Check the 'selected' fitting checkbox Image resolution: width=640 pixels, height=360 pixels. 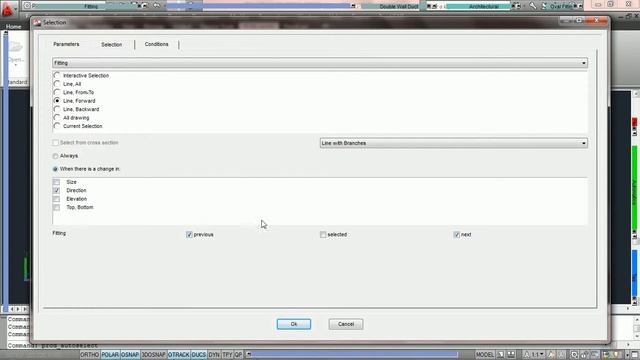tap(323, 235)
